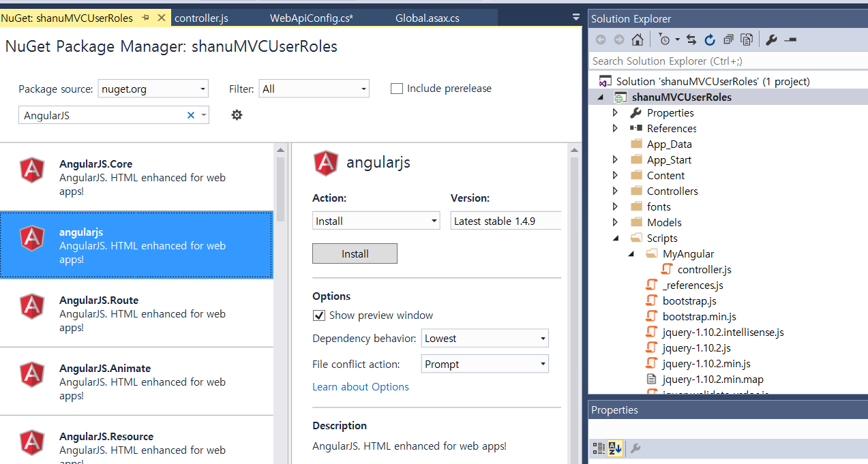Screen dimensions: 868x464
Task: Enable the Include prerelease checkbox
Action: [397, 89]
